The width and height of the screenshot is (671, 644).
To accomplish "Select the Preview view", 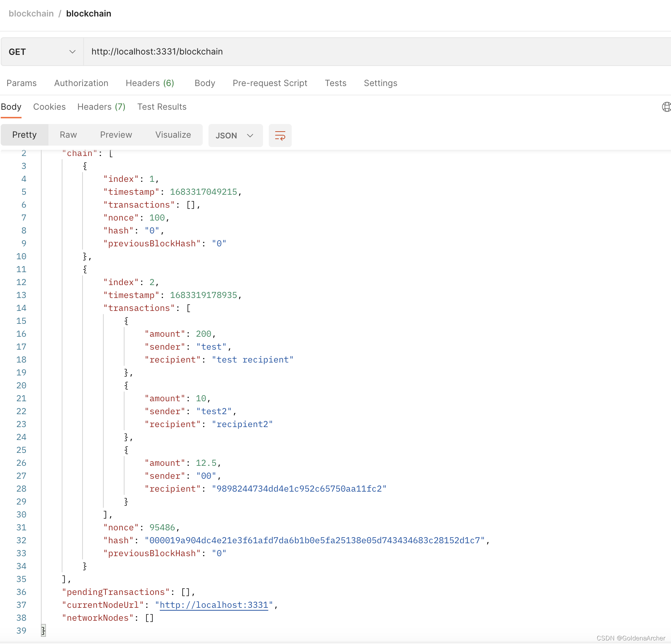I will 116,135.
